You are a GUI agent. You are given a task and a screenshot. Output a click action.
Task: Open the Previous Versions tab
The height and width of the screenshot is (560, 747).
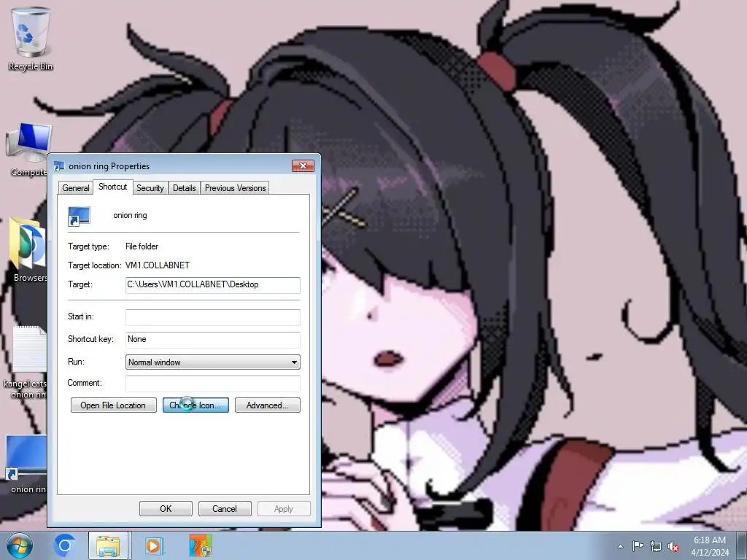(236, 188)
